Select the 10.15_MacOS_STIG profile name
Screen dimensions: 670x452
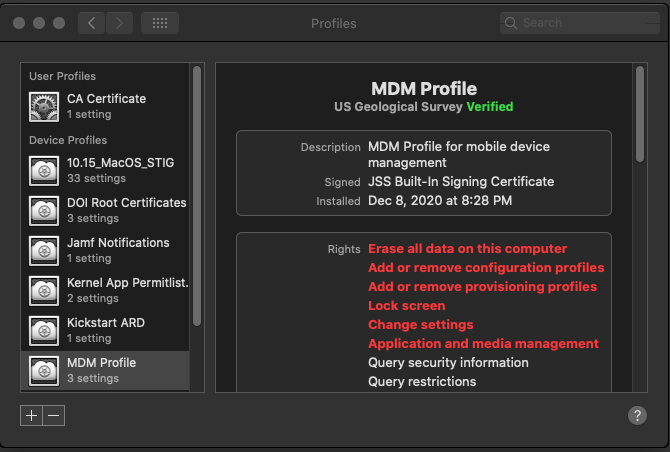(x=120, y=163)
